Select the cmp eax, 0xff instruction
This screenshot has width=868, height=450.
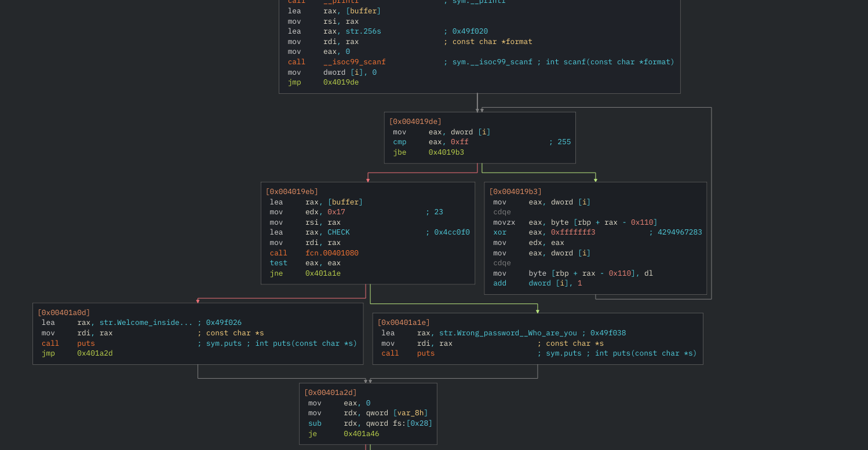(429, 141)
